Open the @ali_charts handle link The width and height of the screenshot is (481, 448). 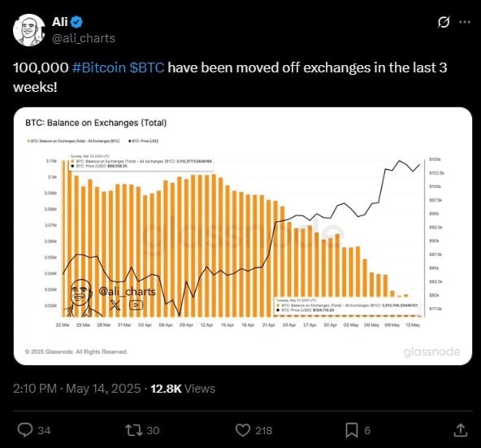pos(84,38)
